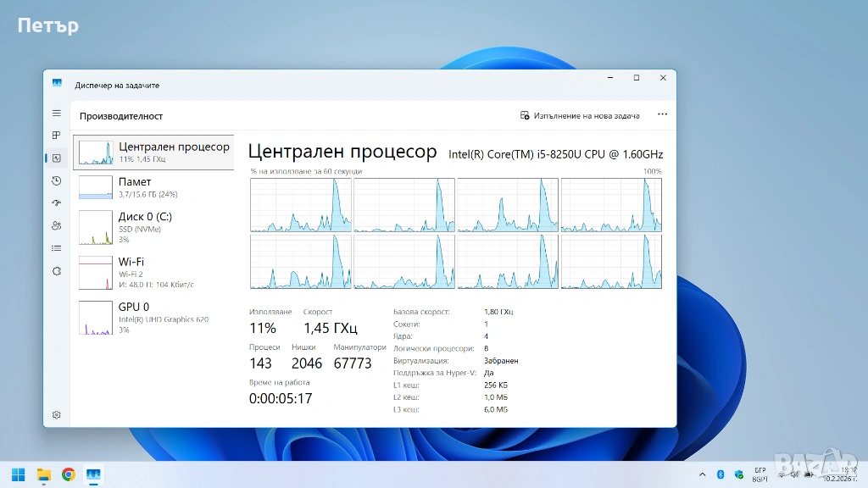Open the Services puzzle-piece icon

pos(57,271)
